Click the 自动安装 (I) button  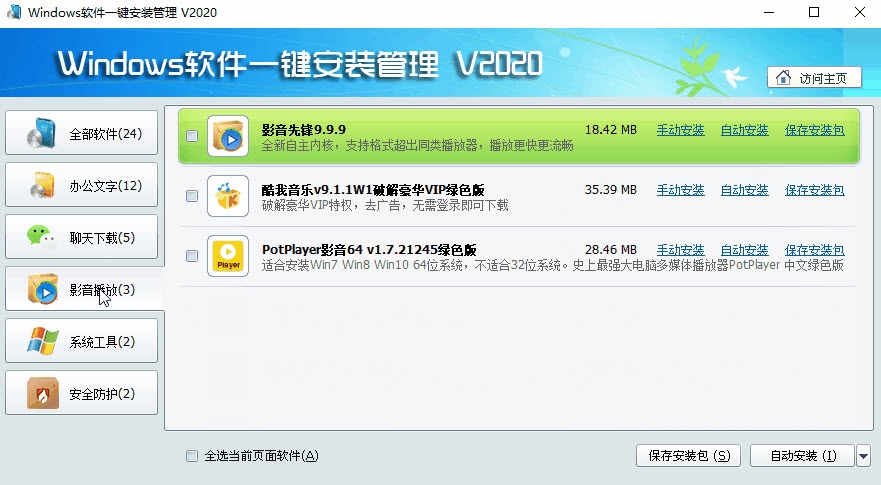[x=803, y=456]
